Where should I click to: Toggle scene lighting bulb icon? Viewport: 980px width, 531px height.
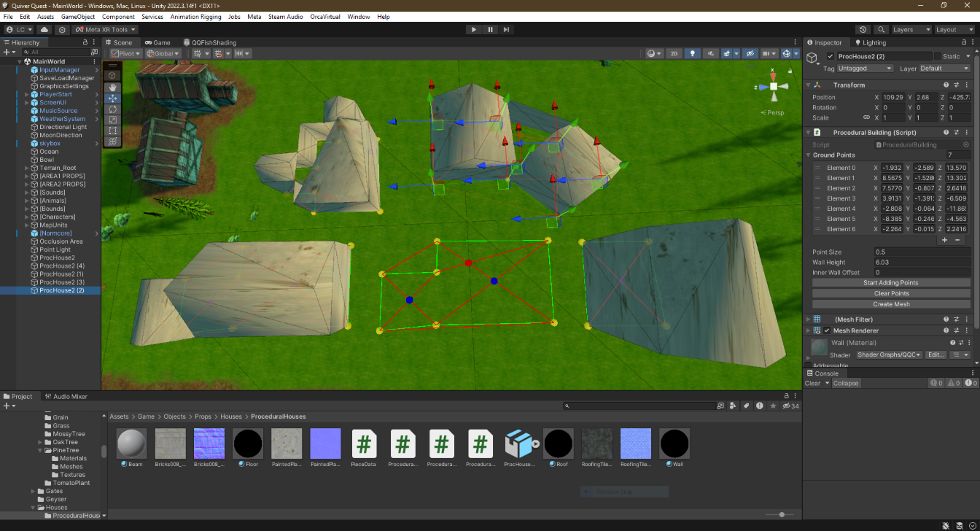[693, 53]
